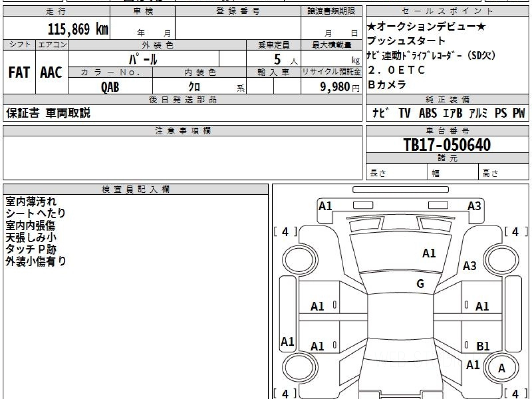Select the Bカメラ sales point
Screen dimensions: 532x399
[x=387, y=85]
